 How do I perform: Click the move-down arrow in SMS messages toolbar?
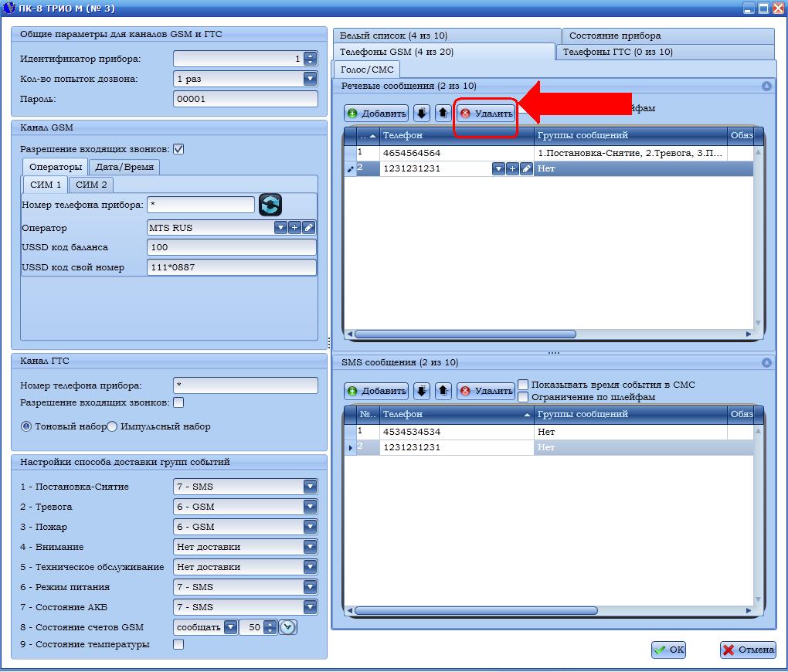422,391
